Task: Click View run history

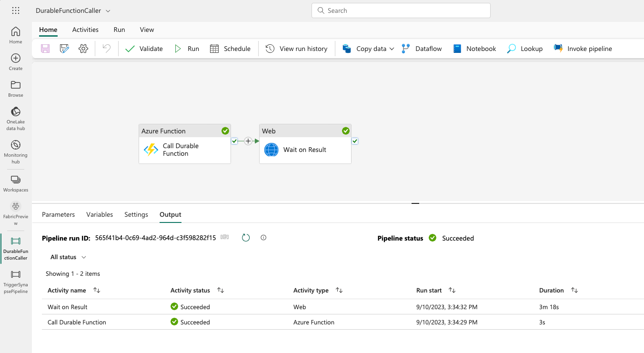Action: (296, 49)
